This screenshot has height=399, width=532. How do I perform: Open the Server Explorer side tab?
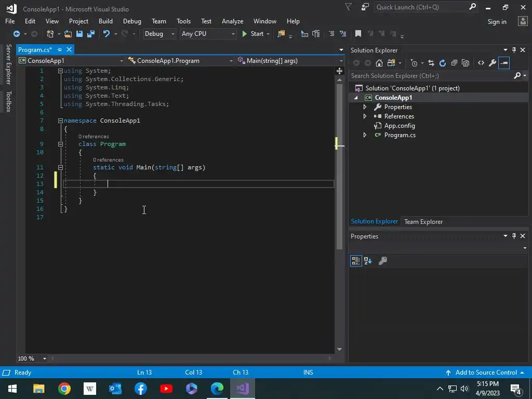point(8,64)
